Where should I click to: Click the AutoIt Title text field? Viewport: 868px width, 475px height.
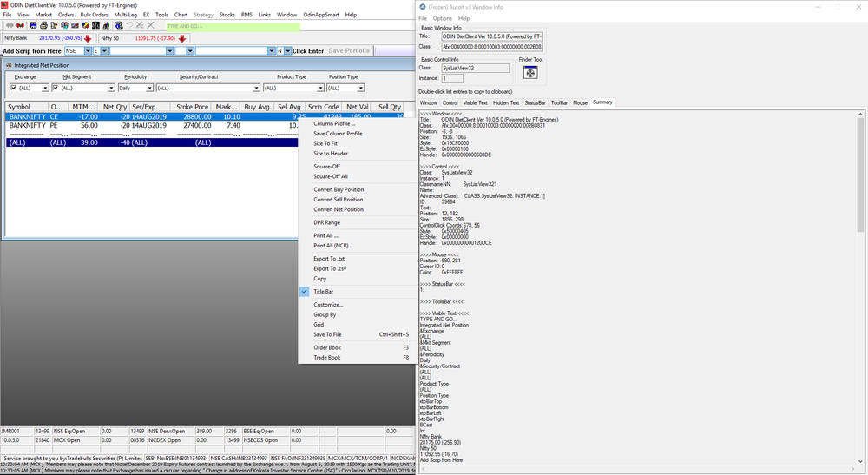(x=491, y=36)
